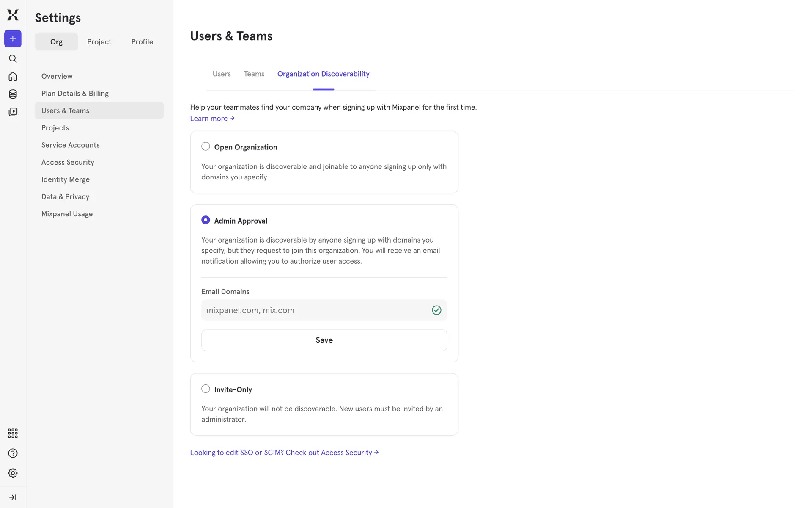The width and height of the screenshot is (812, 508).
Task: Open Access Security in settings menu
Action: (x=68, y=162)
